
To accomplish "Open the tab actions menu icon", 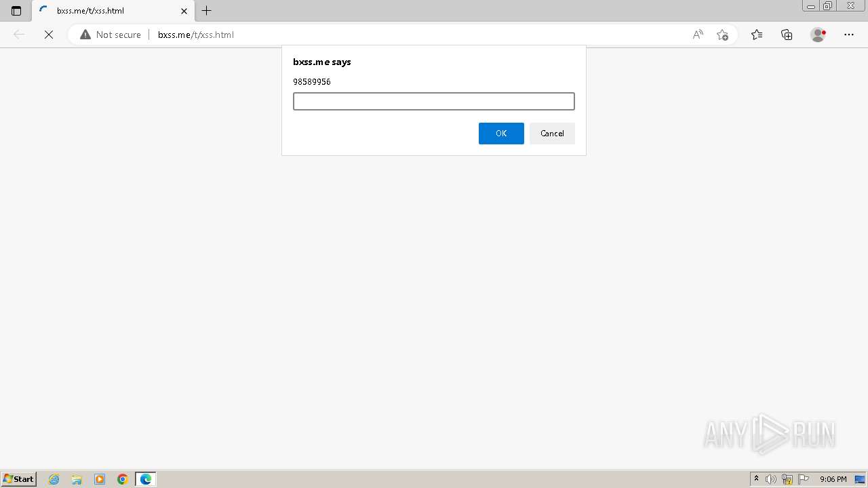I will 16,11.
